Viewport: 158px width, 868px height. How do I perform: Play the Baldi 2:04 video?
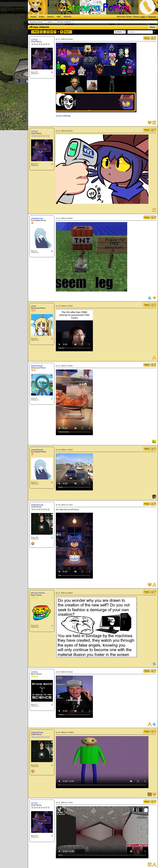59,781
